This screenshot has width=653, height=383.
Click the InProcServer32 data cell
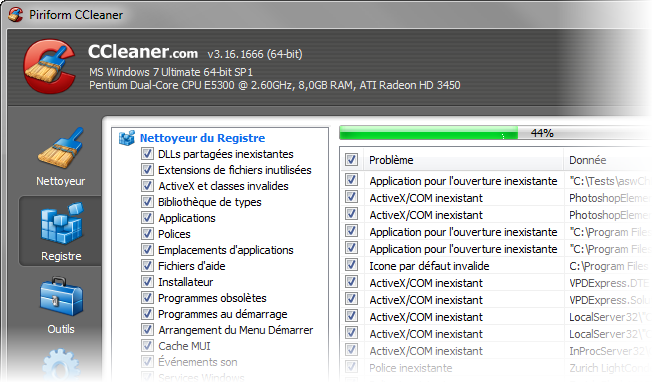pos(608,351)
